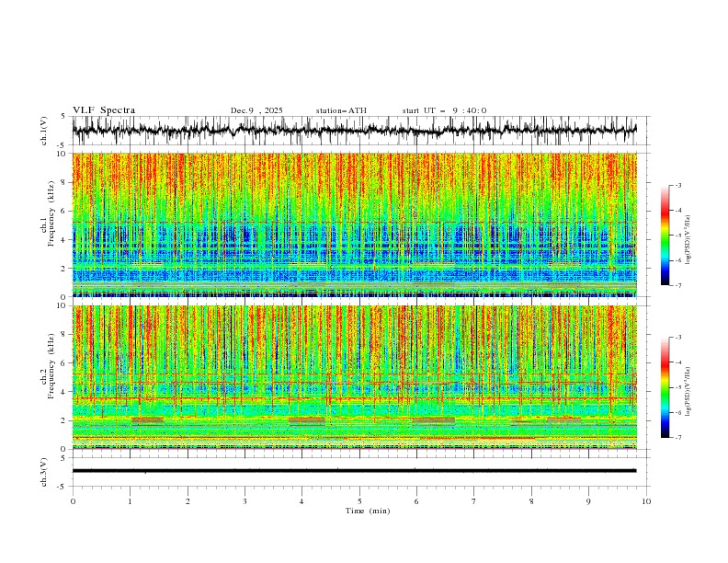Click the '4' tick on the time axis
Image resolution: width=728 pixels, height=563 pixels.
pos(301,501)
